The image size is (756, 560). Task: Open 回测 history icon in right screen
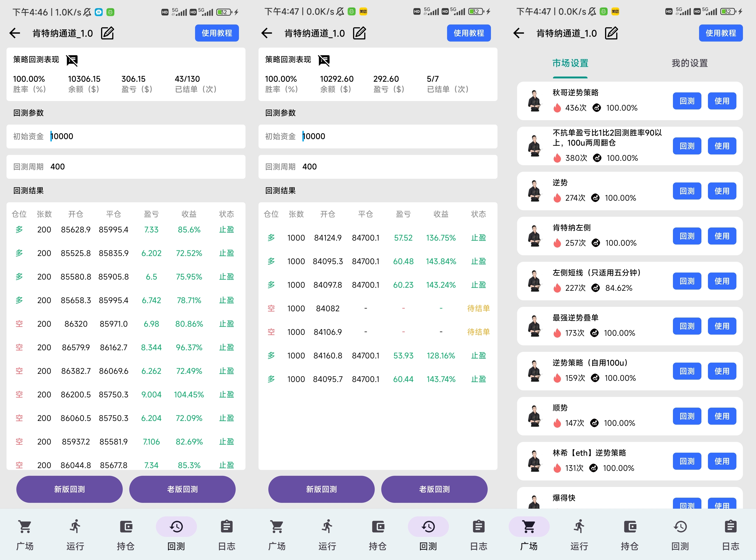(680, 526)
